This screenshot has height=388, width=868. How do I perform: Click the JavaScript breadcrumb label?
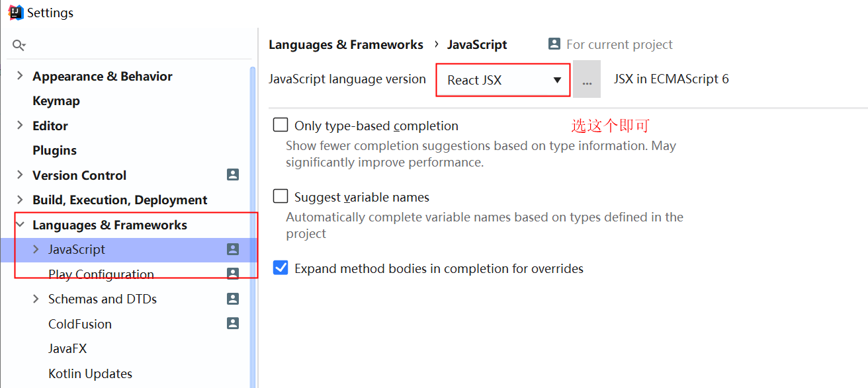coord(478,44)
